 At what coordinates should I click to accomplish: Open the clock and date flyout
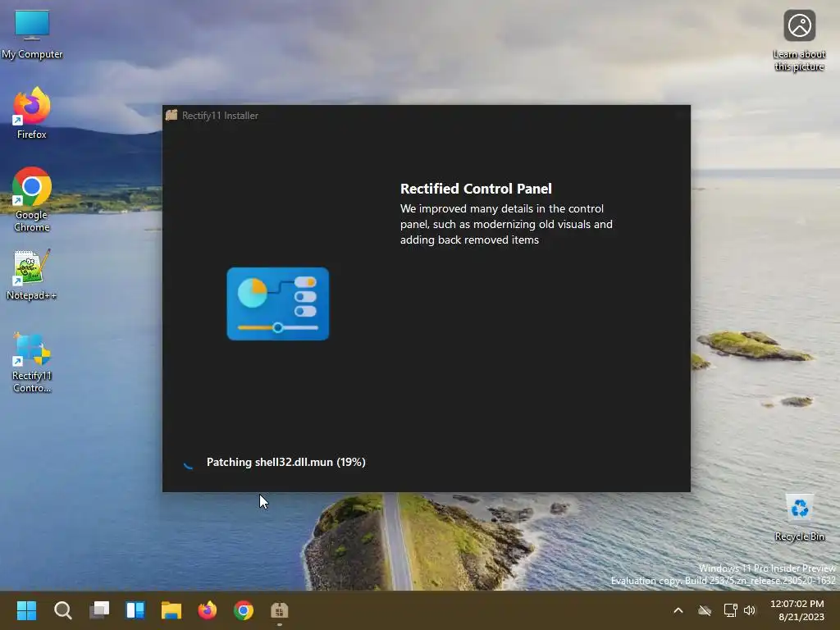click(x=797, y=610)
